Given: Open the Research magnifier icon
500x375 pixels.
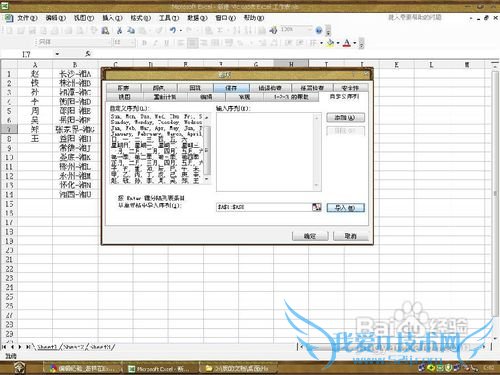Looking at the screenshot, I should (x=105, y=31).
